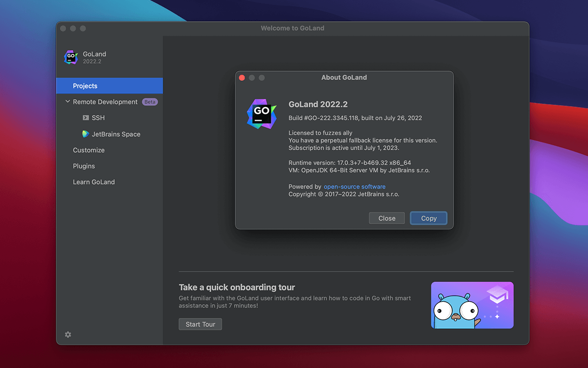Click the Start Tour button
588x368 pixels.
pos(200,324)
